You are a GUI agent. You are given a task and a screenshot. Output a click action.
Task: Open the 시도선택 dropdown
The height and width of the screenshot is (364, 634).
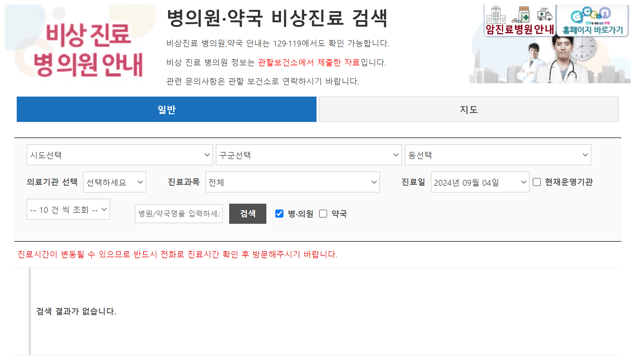[119, 155]
